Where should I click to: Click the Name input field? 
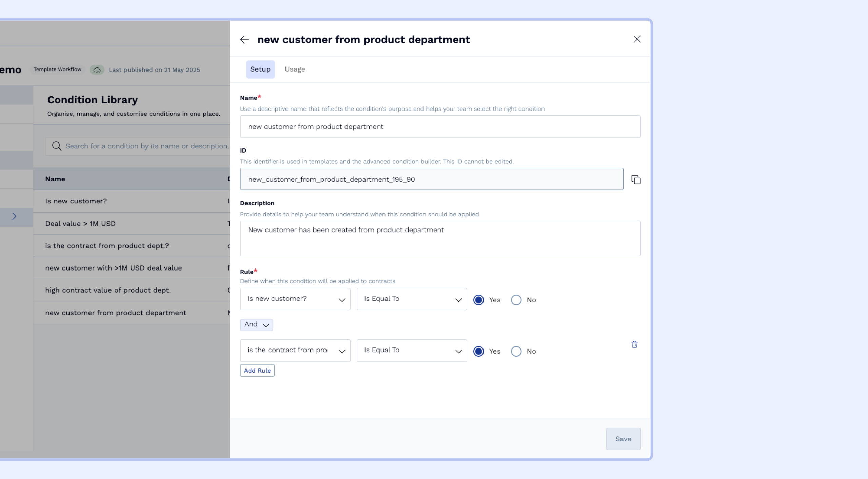440,126
